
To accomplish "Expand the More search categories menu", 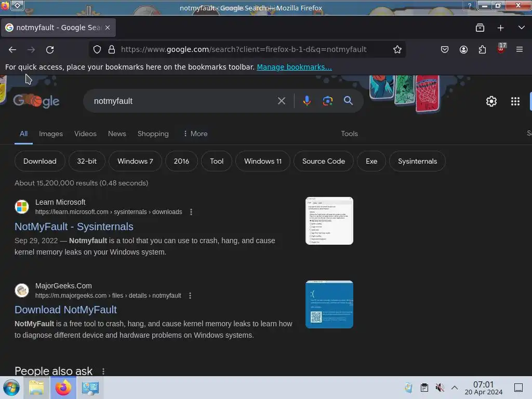I will pos(195,134).
